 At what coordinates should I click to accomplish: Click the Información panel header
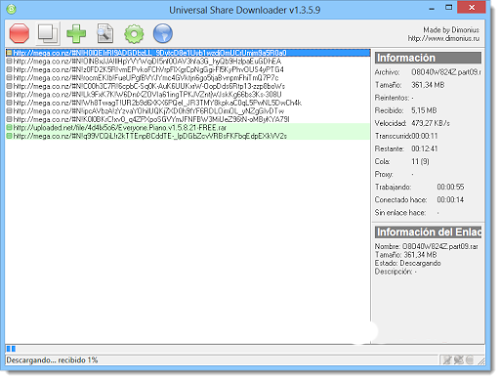pyautogui.click(x=428, y=58)
